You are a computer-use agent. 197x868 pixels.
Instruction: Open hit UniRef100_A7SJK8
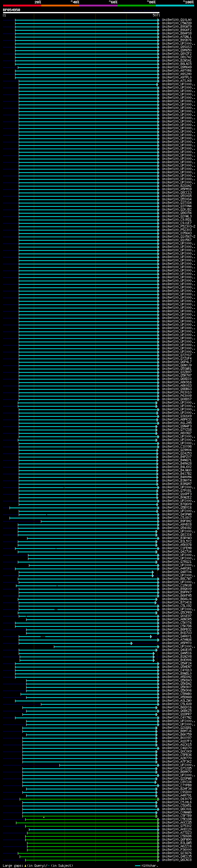pos(176,81)
